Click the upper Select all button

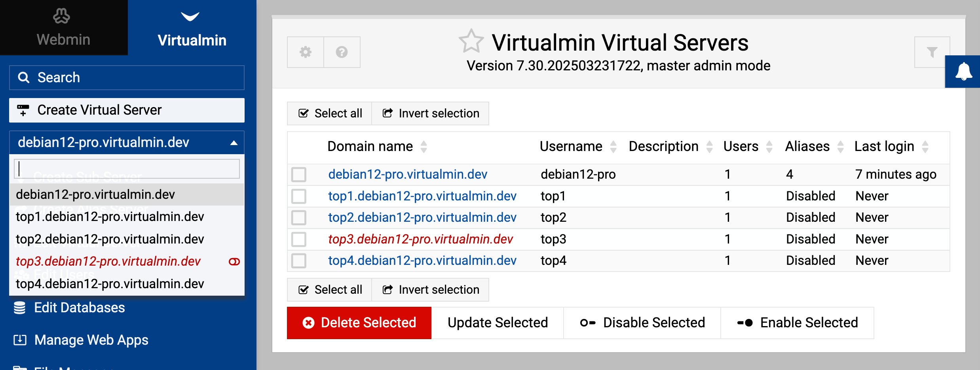coord(329,113)
